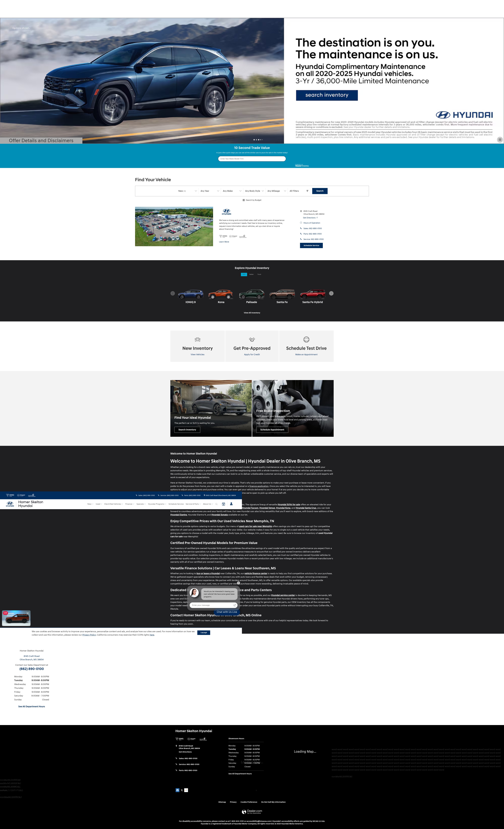Click the search inventory banner button
The image size is (504, 829).
pyautogui.click(x=327, y=95)
